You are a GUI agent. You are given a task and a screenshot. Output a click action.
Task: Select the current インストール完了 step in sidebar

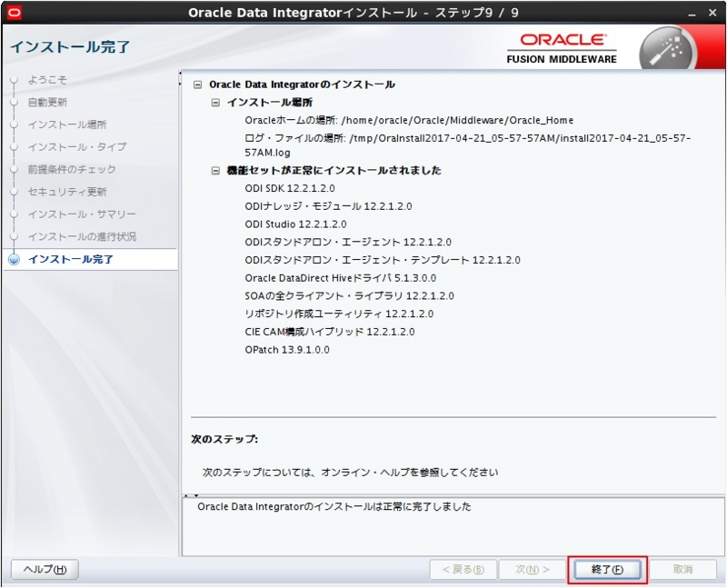click(x=71, y=259)
